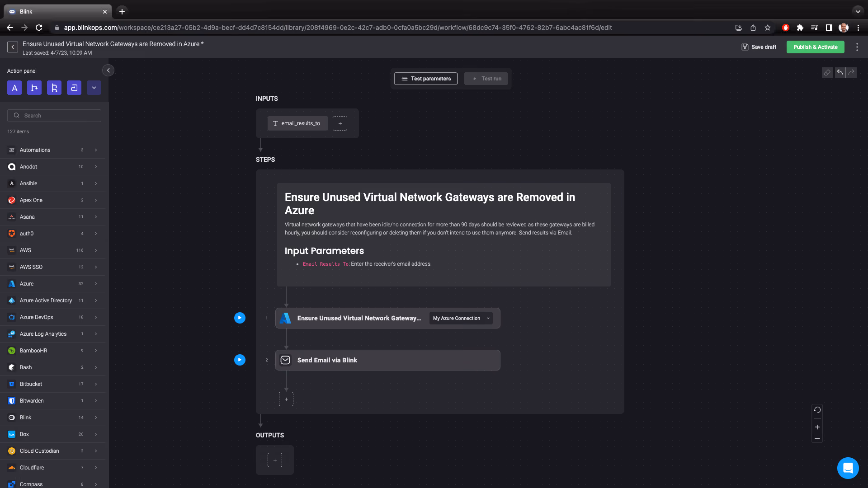The height and width of the screenshot is (488, 868).
Task: Click the browser address bar URL
Action: (x=338, y=28)
